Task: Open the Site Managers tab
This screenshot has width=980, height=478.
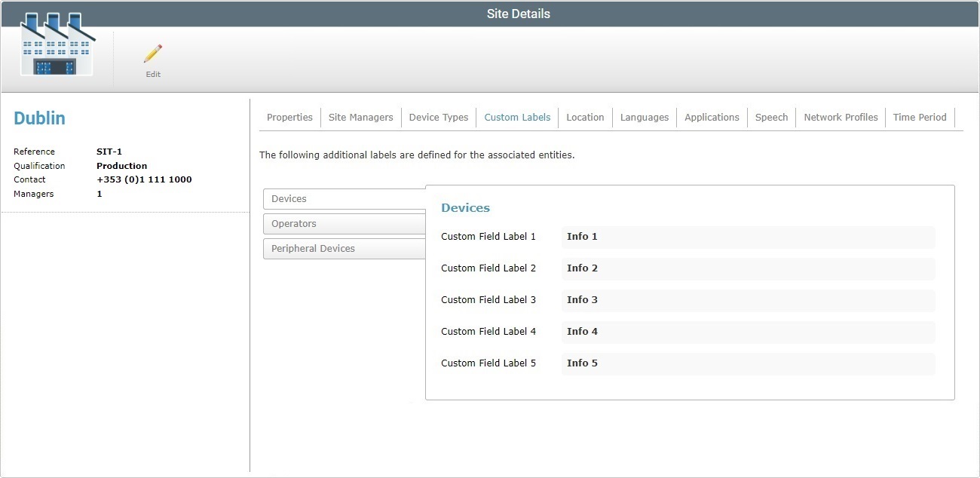Action: (x=360, y=117)
